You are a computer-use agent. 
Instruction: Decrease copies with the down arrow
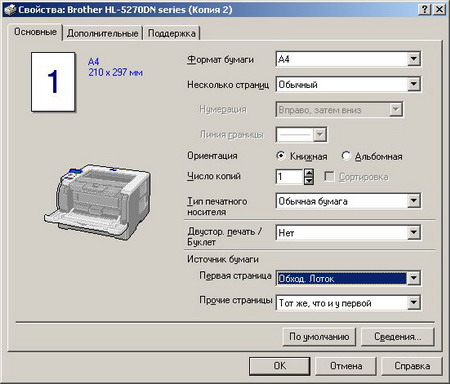(309, 181)
